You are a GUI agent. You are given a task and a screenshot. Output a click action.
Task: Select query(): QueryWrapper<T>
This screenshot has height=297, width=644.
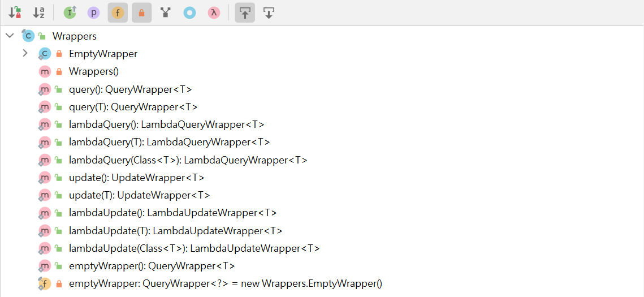pyautogui.click(x=131, y=89)
